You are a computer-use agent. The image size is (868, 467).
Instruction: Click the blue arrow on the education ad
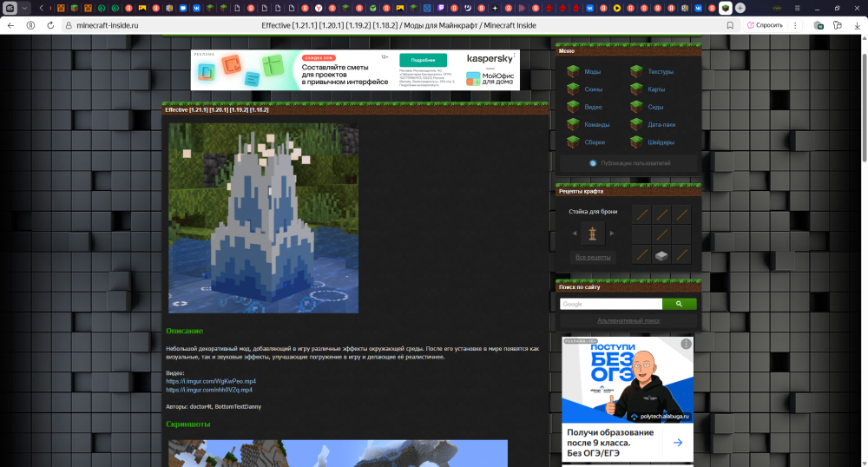pos(678,443)
